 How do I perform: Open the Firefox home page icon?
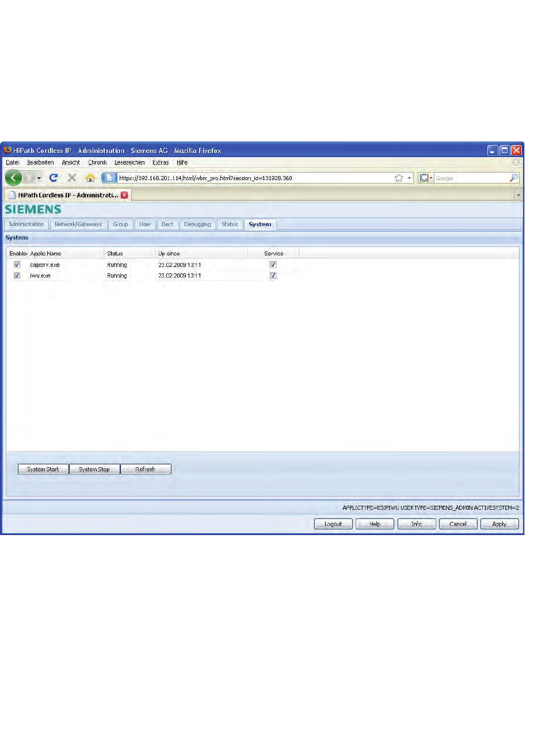click(90, 178)
